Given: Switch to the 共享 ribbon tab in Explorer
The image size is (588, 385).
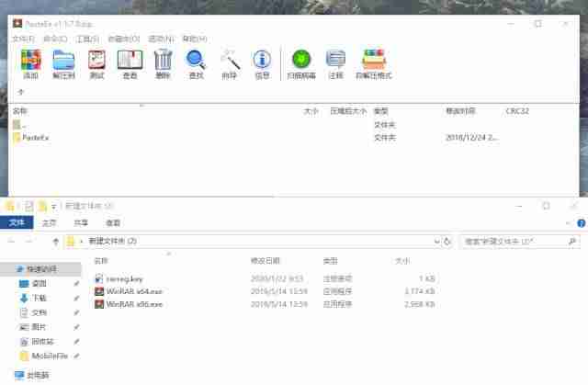Looking at the screenshot, I should [x=81, y=223].
